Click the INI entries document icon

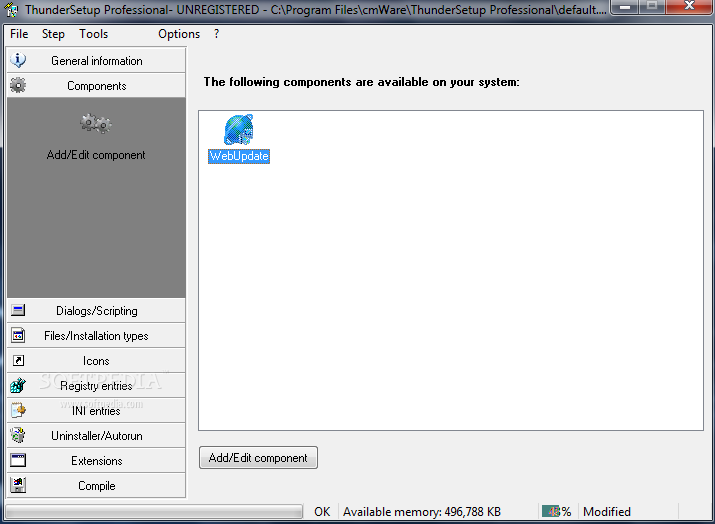(18, 410)
